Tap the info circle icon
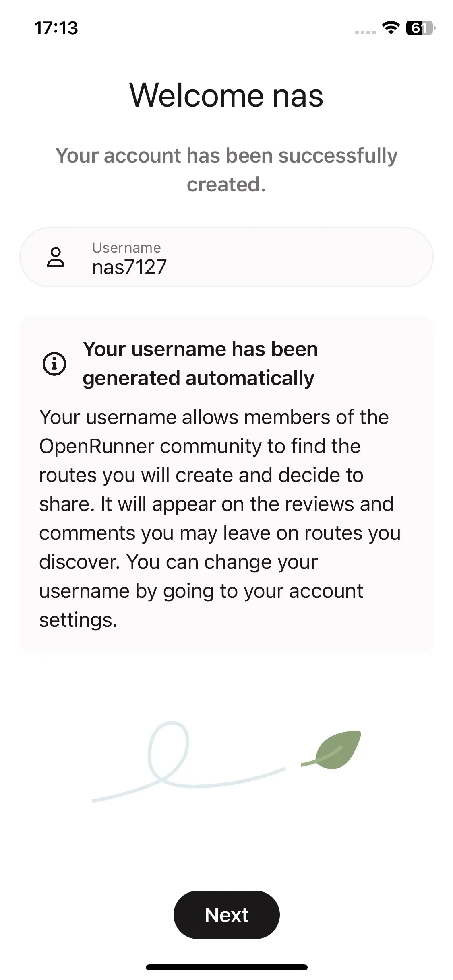The height and width of the screenshot is (980, 453). (x=54, y=364)
